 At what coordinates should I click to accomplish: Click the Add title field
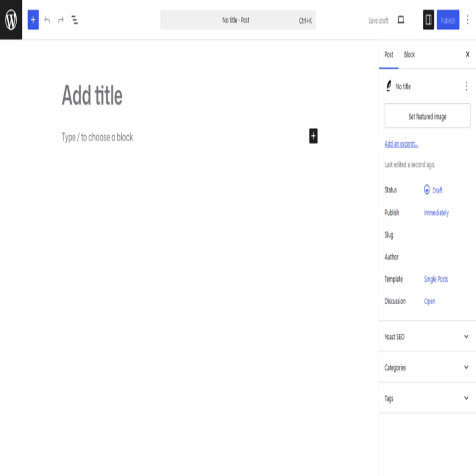point(190,95)
